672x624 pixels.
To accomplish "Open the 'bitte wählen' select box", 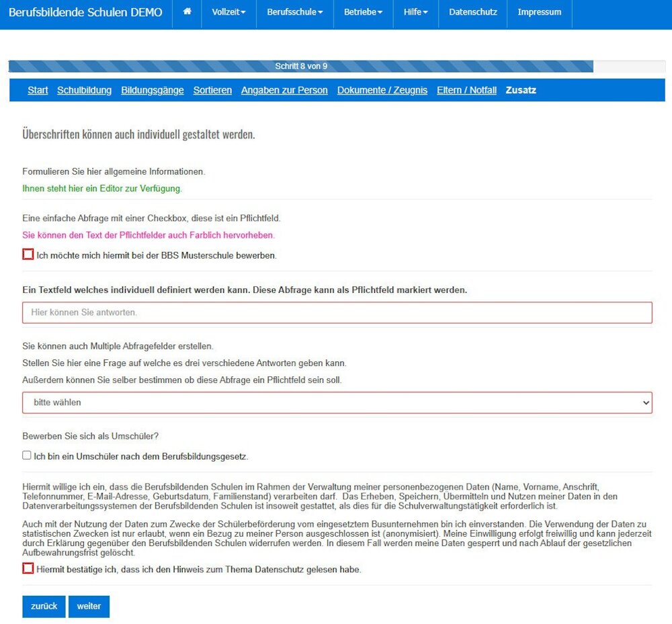I will tap(337, 402).
